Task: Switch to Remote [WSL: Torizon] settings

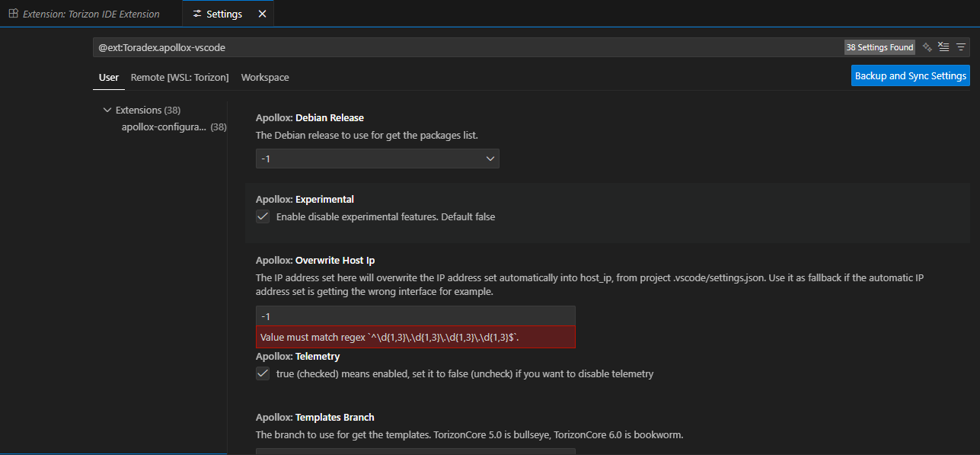Action: [x=180, y=77]
